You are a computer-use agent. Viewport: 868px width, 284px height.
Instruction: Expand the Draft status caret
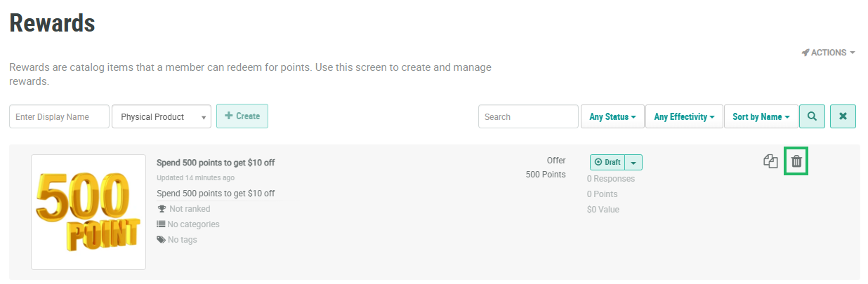coord(633,163)
